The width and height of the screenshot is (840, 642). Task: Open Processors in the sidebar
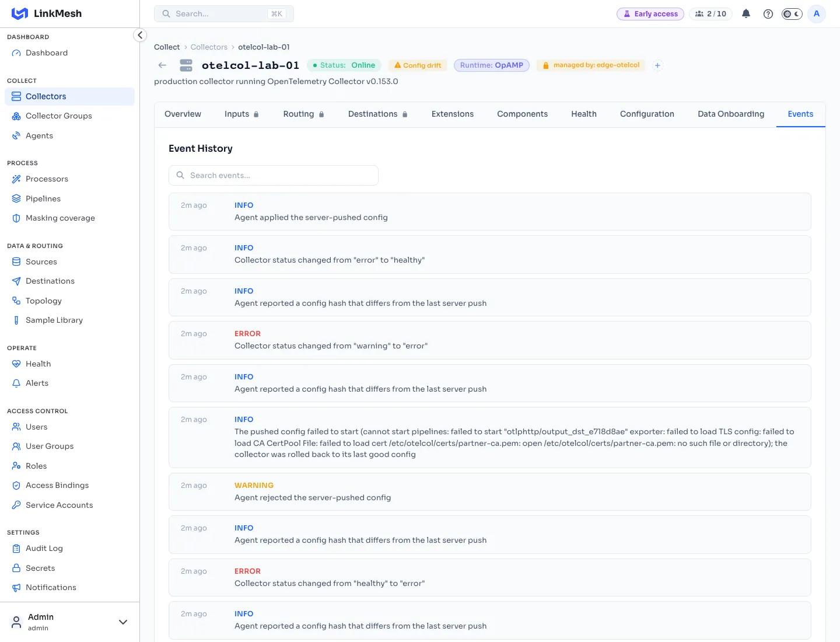click(69, 179)
